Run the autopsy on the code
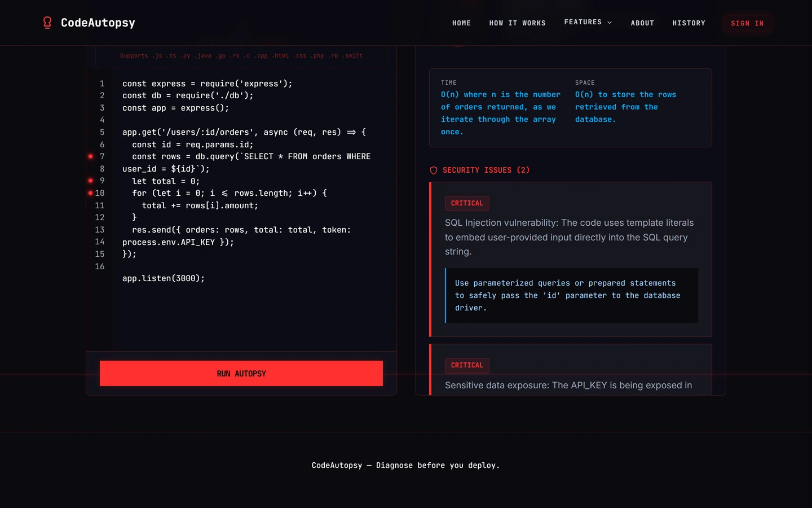Viewport: 812px width, 508px height. [241, 374]
